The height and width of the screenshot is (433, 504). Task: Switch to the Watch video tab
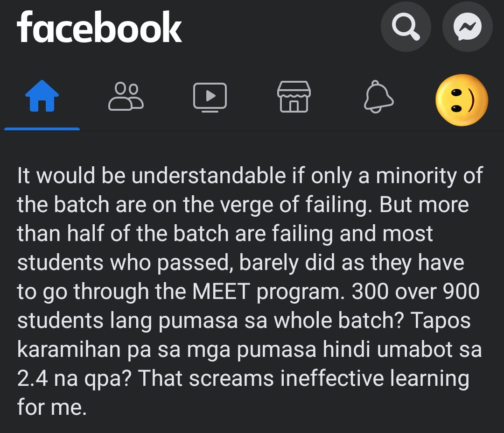tap(210, 97)
